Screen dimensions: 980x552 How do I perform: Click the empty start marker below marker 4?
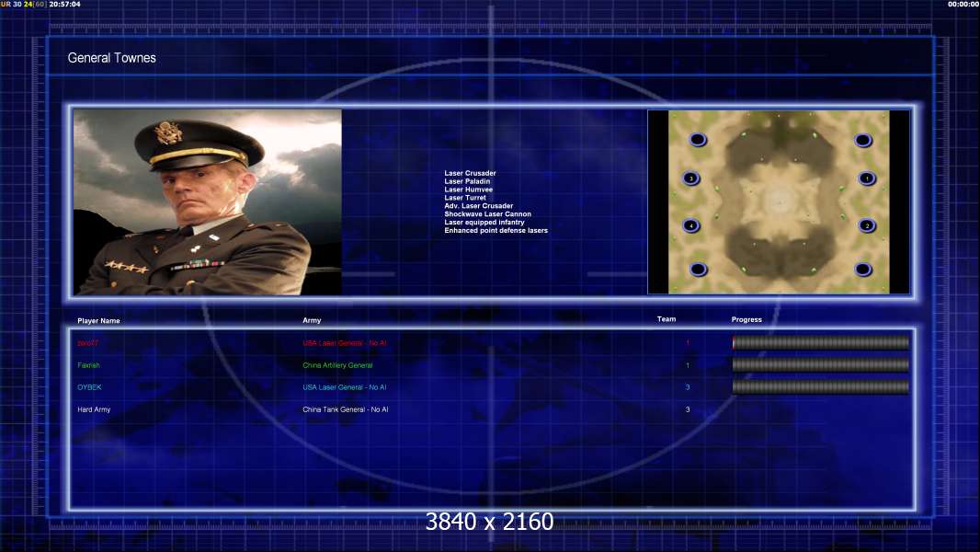pyautogui.click(x=698, y=270)
